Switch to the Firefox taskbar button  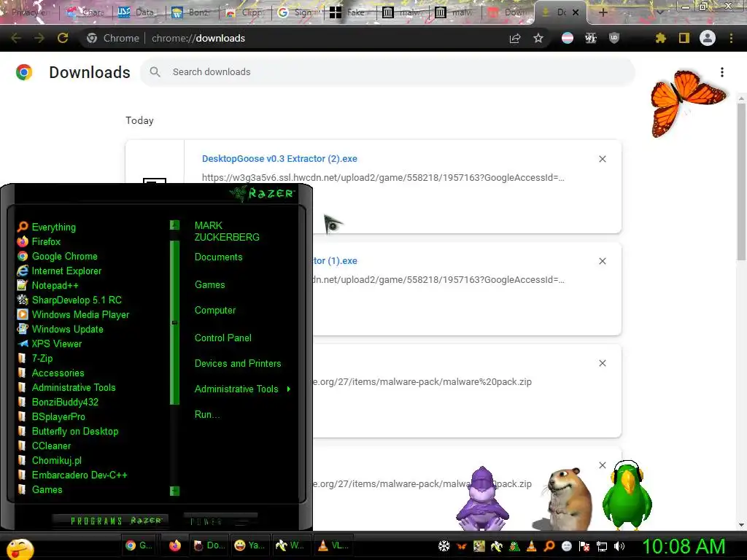(175, 545)
